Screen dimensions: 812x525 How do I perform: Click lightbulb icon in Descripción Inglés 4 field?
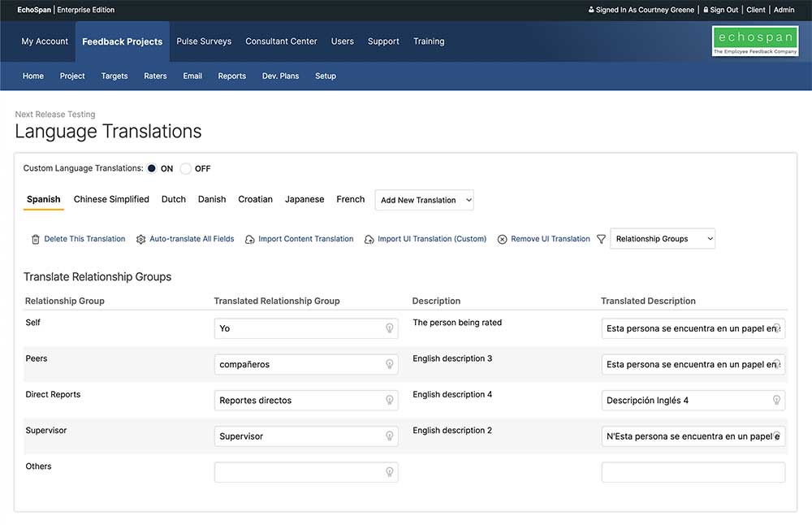776,400
